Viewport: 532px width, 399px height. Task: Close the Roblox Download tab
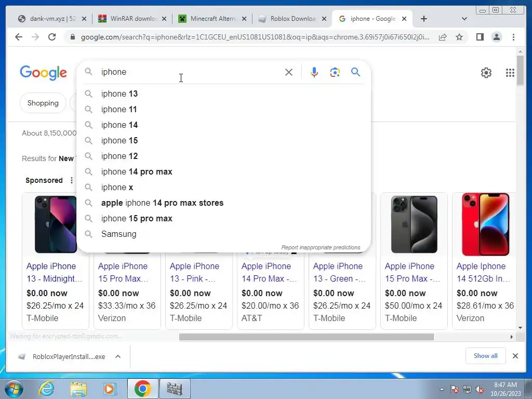pos(324,19)
